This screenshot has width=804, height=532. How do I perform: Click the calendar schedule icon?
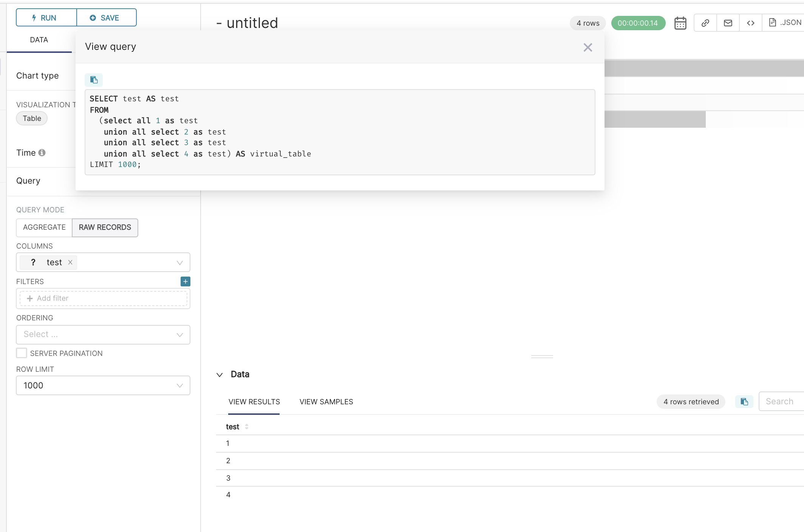pos(680,23)
